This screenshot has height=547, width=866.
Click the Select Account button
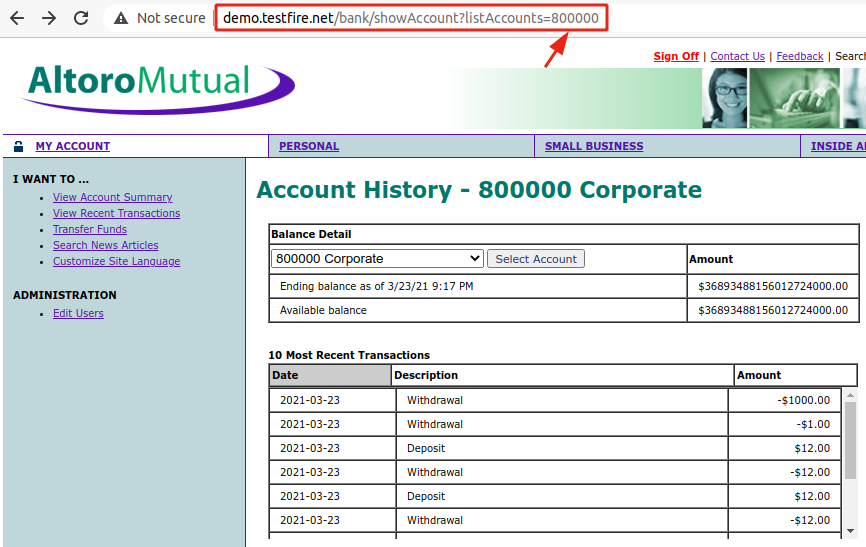point(536,259)
